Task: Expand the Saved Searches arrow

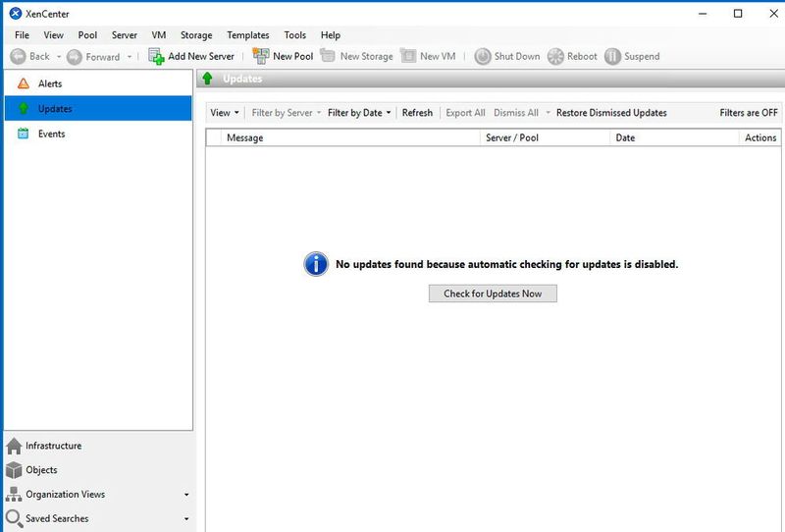Action: coord(186,518)
